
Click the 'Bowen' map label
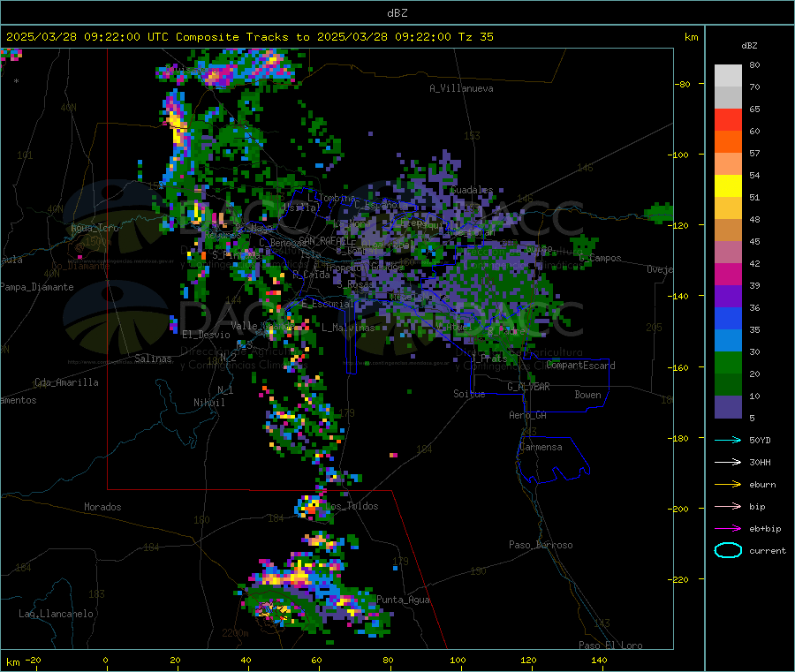(587, 394)
